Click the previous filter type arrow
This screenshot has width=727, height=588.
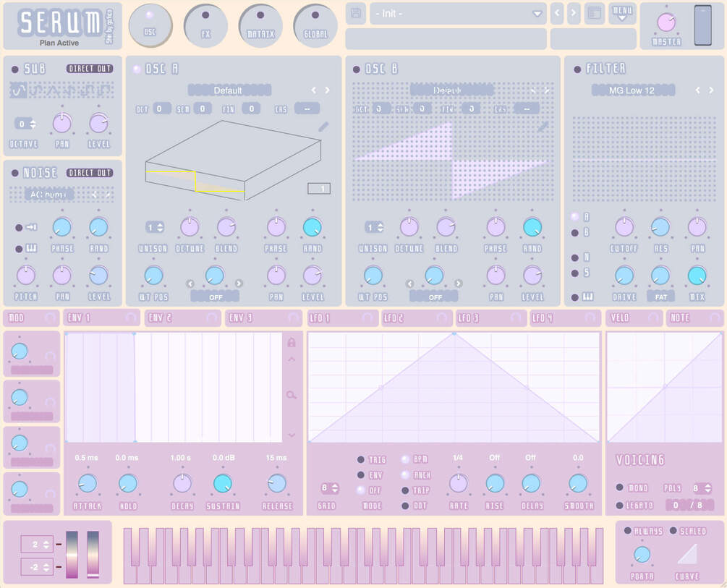pyautogui.click(x=698, y=90)
